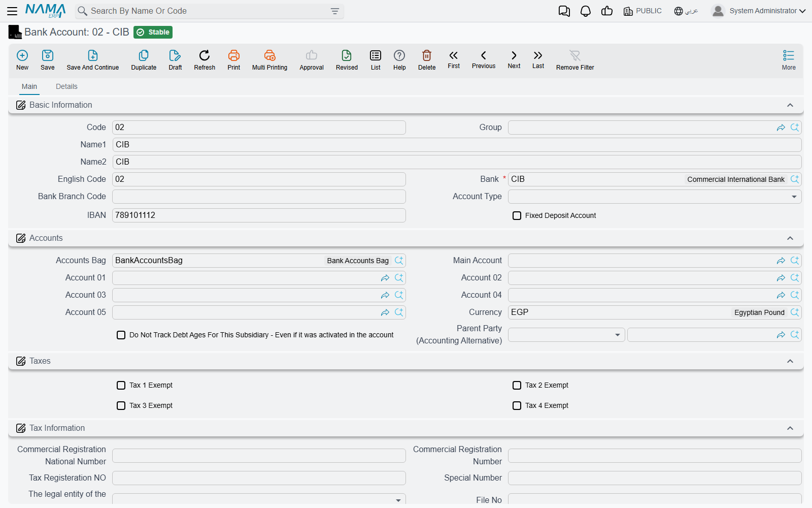Screen dimensions: 812x508
Task: Click the Tax Registeration NO field
Action: 259,478
